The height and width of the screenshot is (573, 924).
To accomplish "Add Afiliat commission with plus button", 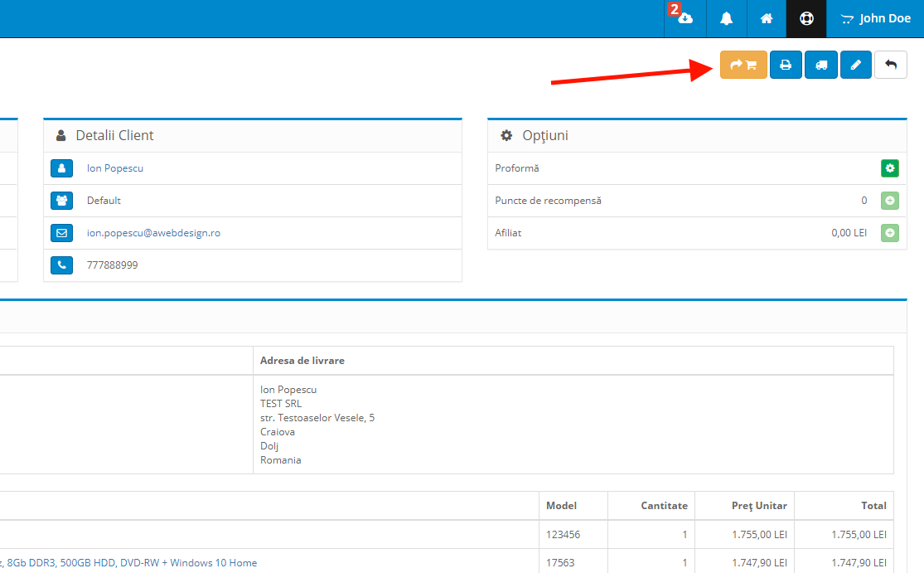I will pyautogui.click(x=889, y=233).
